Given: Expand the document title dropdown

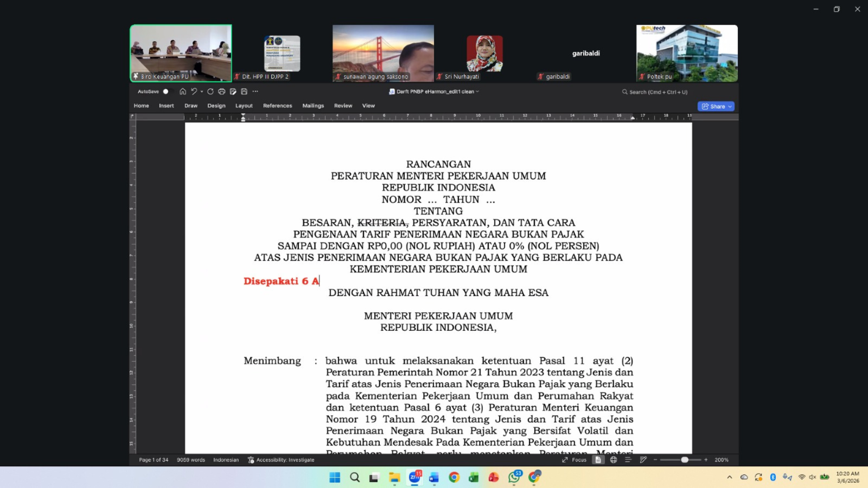Looking at the screenshot, I should click(477, 92).
